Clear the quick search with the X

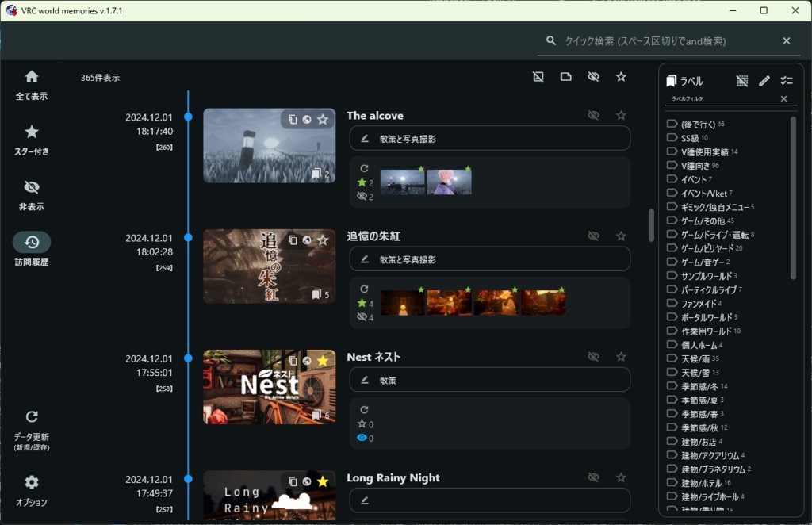click(786, 41)
